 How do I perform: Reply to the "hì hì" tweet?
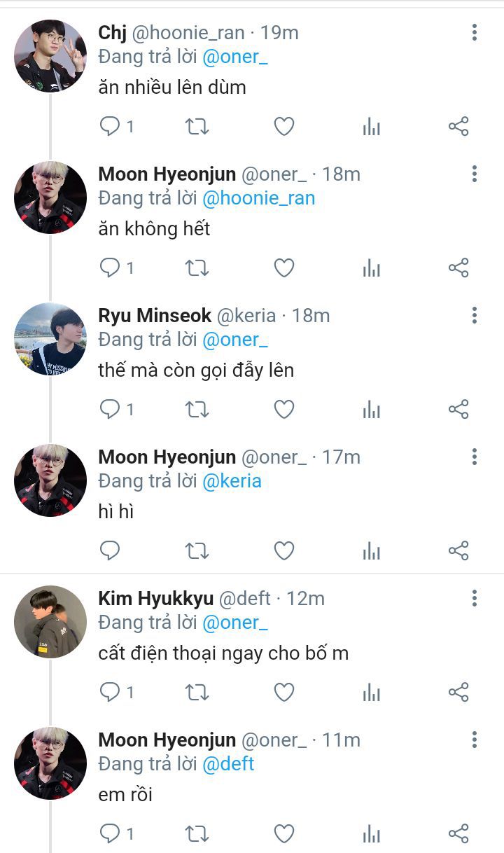click(110, 550)
